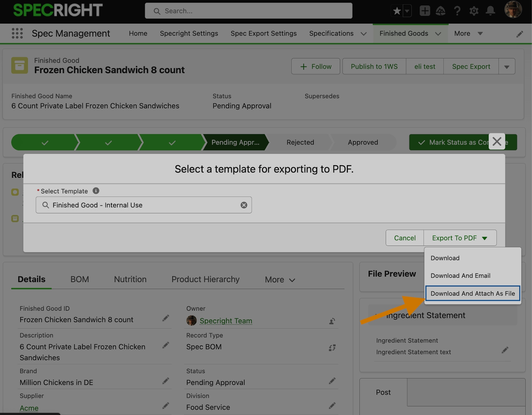Open the Trailhead guidance icon
Image resolution: width=532 pixels, height=415 pixels.
pyautogui.click(x=441, y=11)
